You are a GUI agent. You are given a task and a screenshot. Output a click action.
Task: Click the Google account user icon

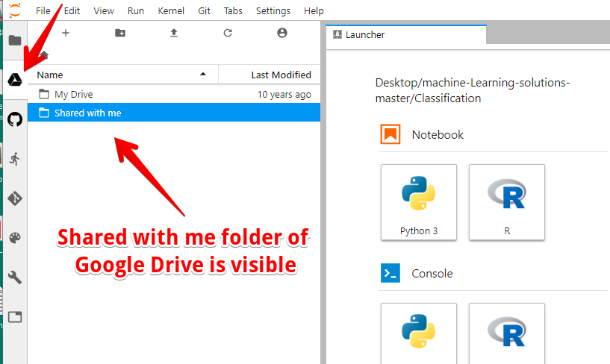(x=282, y=33)
